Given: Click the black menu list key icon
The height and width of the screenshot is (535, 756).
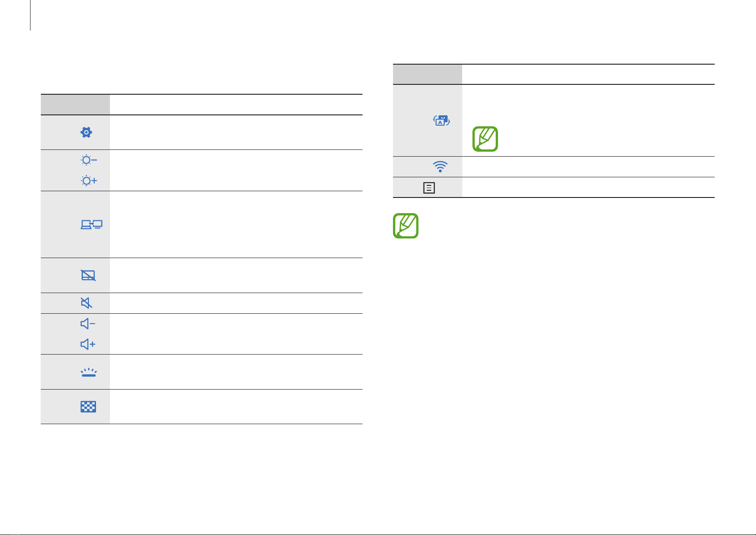Looking at the screenshot, I should [x=429, y=188].
